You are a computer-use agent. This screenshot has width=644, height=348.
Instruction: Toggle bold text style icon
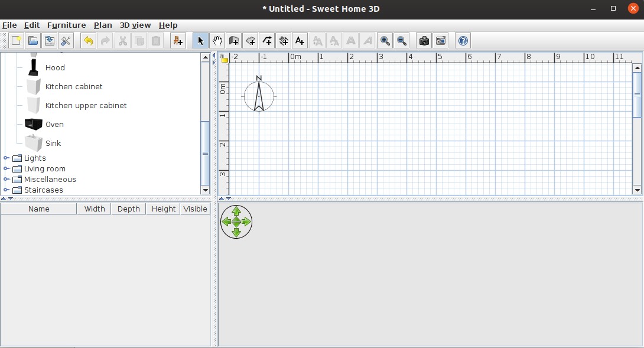[351, 41]
